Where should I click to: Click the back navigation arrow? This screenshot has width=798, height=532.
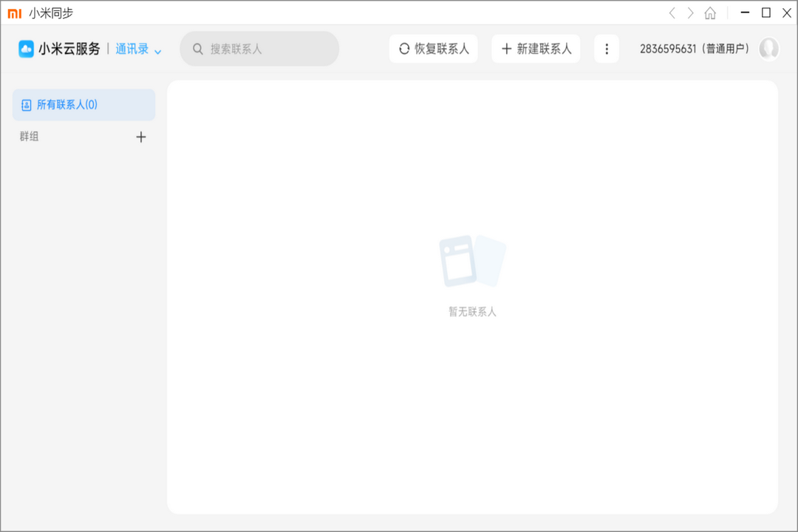click(671, 12)
